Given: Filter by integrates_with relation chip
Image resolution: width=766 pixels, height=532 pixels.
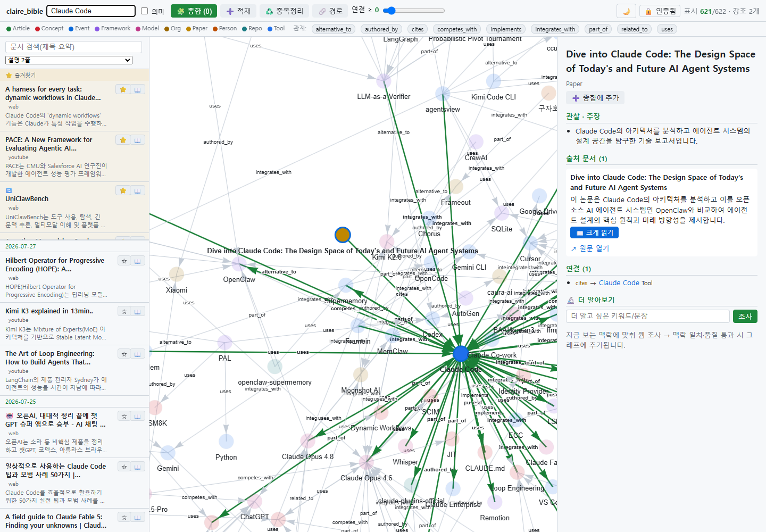Looking at the screenshot, I should tap(555, 29).
